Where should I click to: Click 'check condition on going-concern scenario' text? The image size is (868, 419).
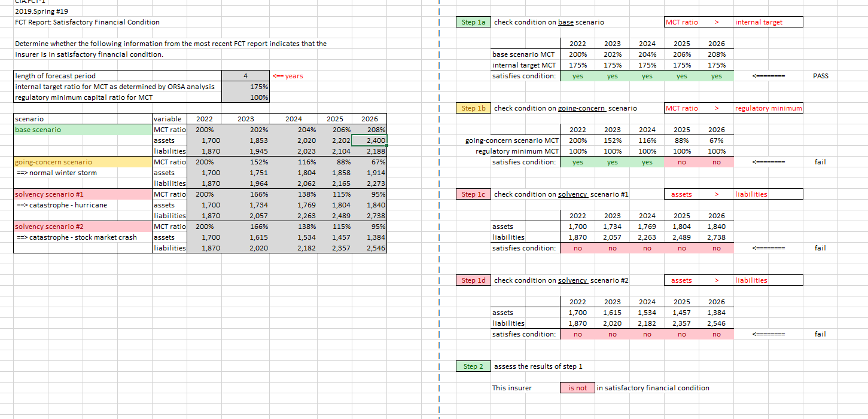click(x=565, y=108)
